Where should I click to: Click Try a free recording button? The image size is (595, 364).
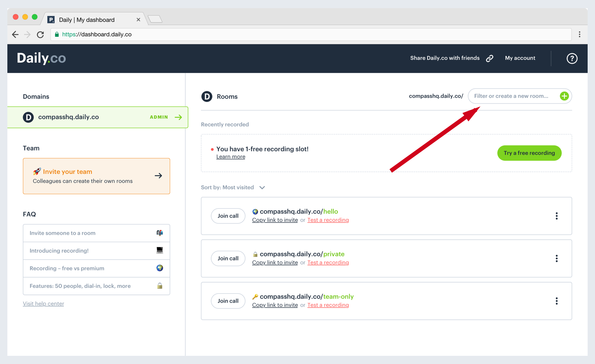(529, 153)
